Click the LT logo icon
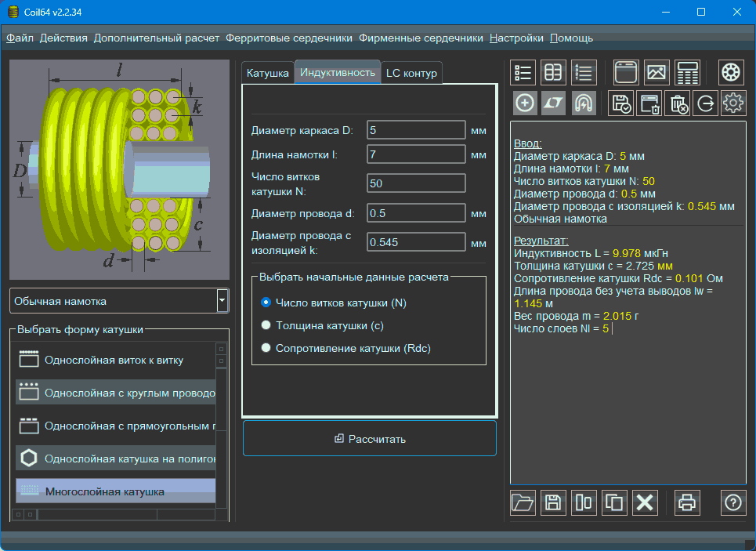The image size is (756, 551). 553,103
